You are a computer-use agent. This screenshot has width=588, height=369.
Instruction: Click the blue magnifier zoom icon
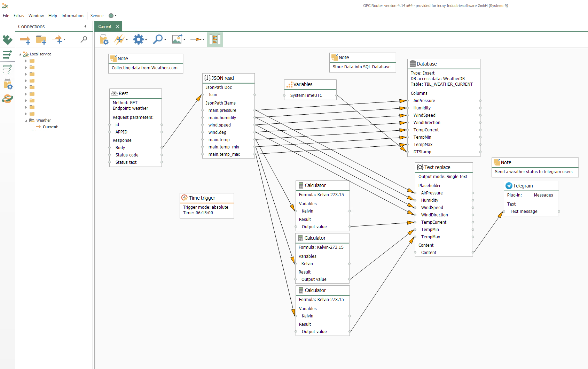[x=158, y=39]
